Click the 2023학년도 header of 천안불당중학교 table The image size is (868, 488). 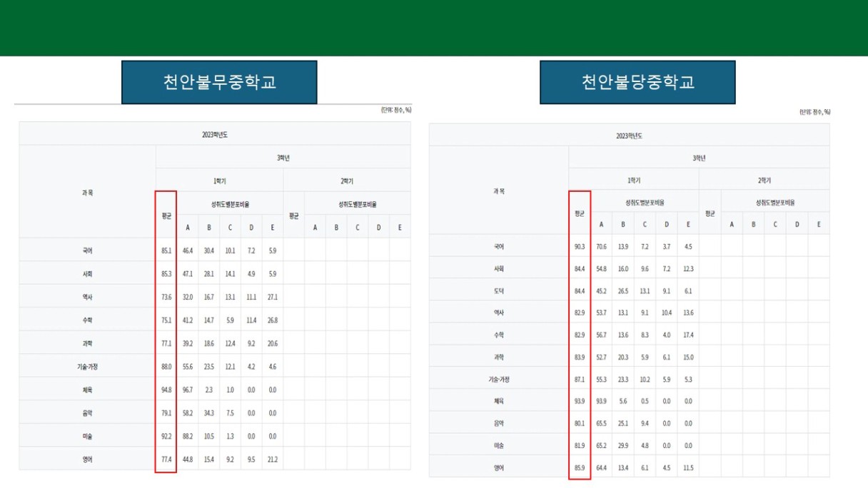point(630,135)
